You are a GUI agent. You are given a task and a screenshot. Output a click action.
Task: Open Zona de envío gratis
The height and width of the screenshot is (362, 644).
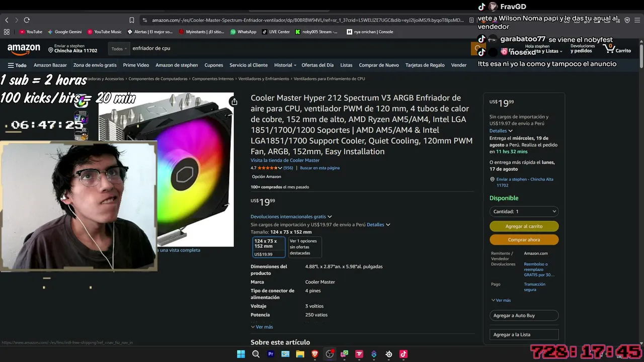coord(95,65)
